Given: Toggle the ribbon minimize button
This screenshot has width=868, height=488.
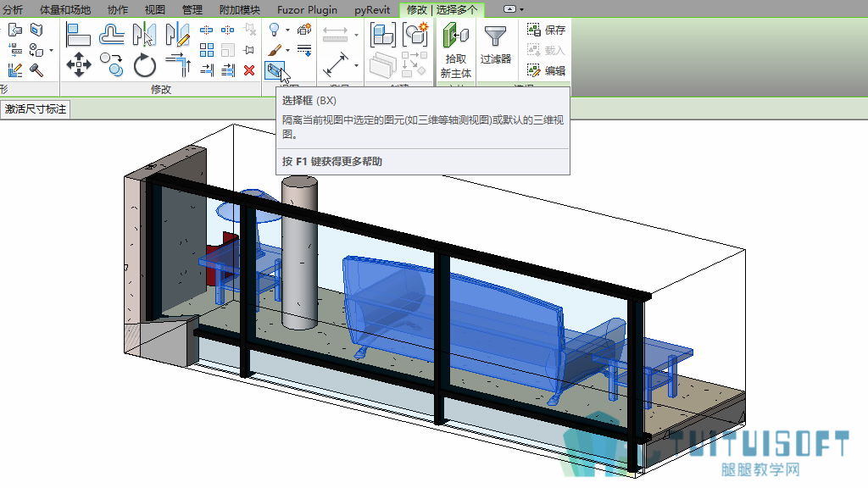Looking at the screenshot, I should (x=509, y=9).
